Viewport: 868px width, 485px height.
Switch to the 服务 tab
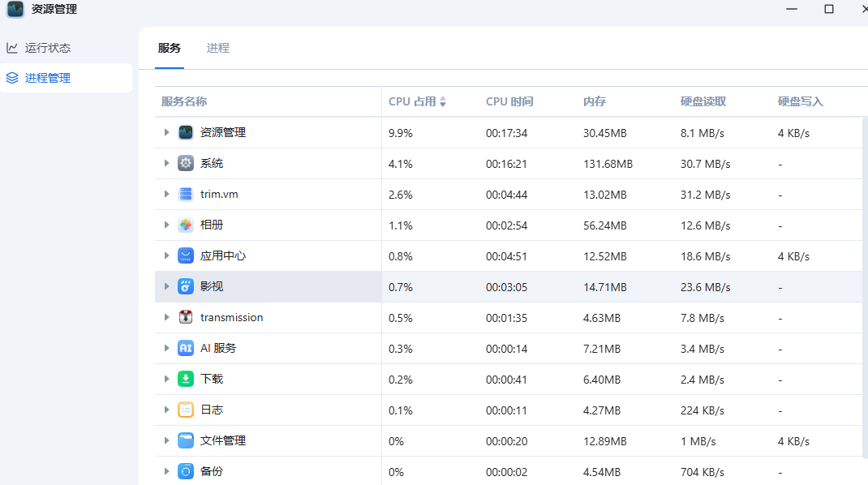click(x=170, y=48)
